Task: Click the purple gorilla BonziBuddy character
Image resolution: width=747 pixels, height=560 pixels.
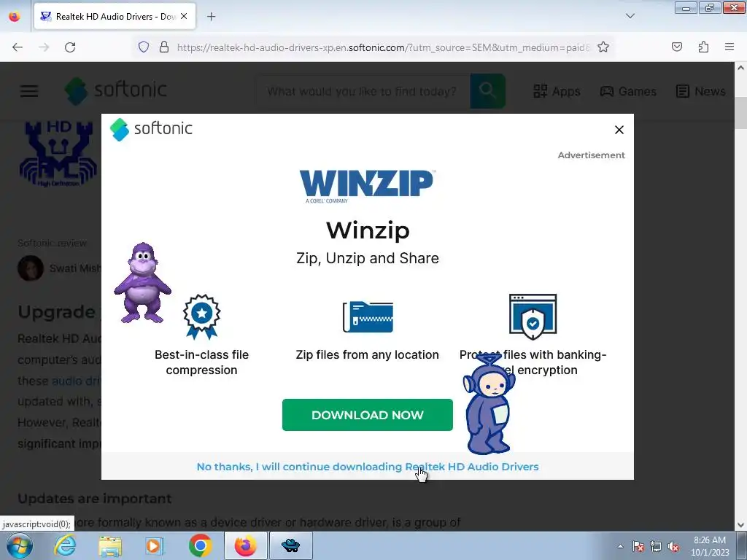Action: click(x=142, y=283)
